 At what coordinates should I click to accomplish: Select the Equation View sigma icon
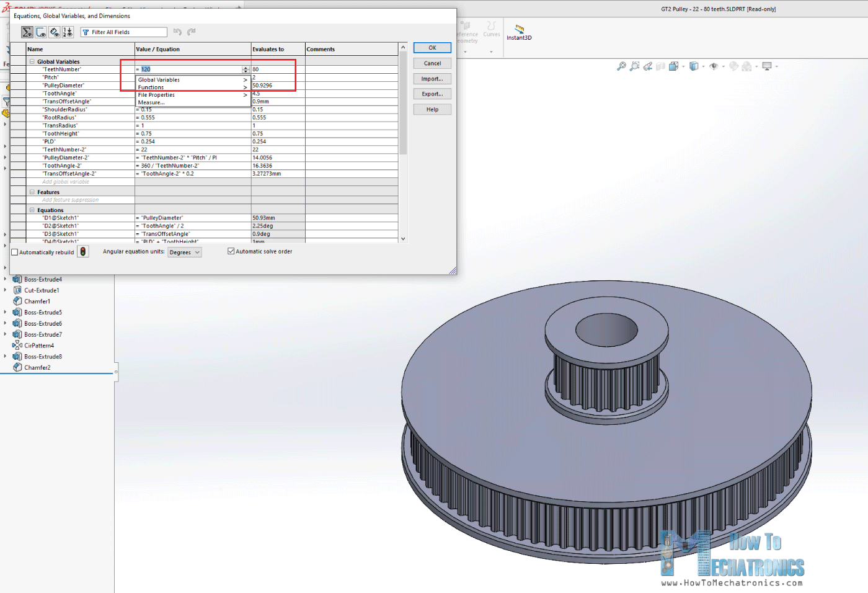point(27,32)
